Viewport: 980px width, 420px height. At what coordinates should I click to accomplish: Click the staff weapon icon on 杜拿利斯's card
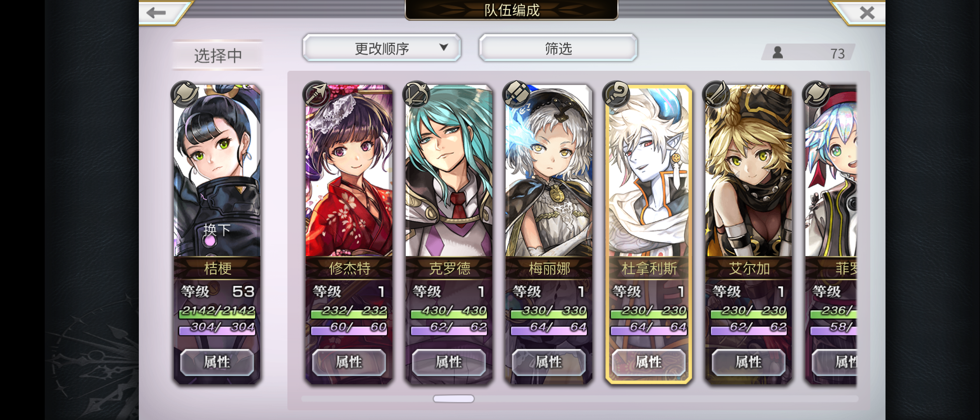click(x=616, y=94)
